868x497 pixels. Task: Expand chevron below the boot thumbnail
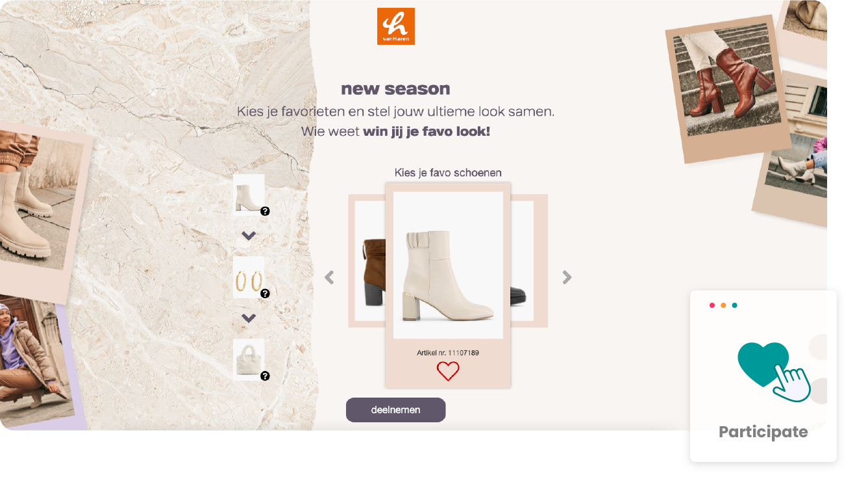tap(249, 236)
